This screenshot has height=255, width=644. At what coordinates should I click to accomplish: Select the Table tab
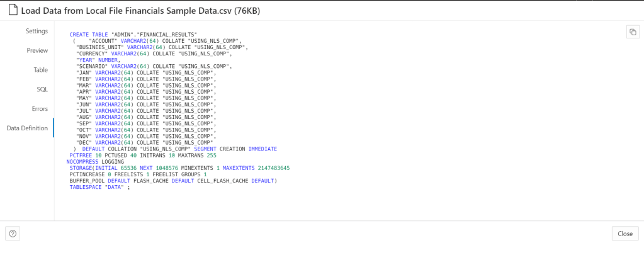(40, 70)
